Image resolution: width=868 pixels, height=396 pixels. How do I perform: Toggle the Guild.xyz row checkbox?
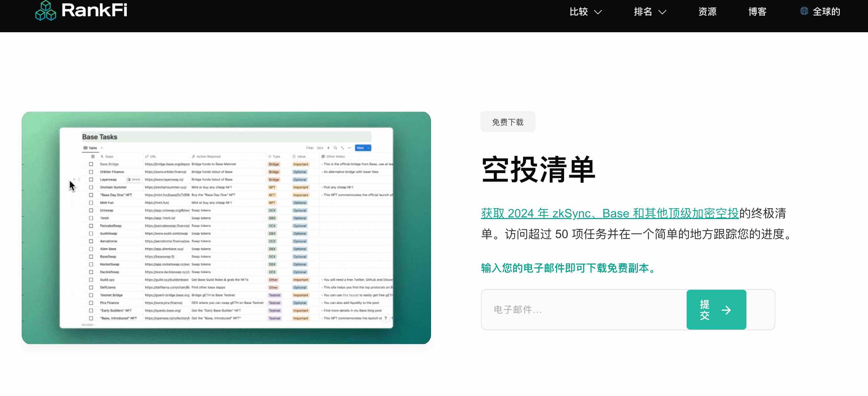[91, 280]
